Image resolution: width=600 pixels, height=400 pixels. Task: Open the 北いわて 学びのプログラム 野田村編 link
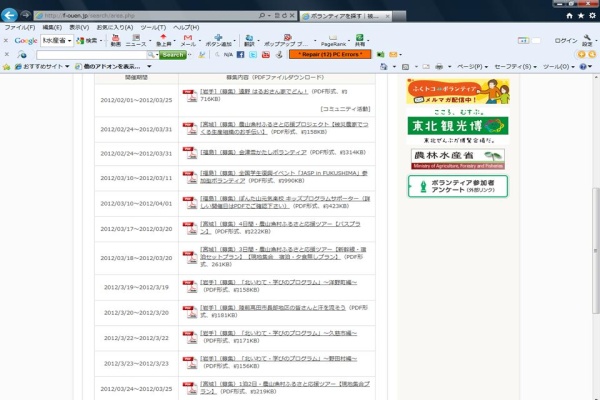[x=278, y=359]
